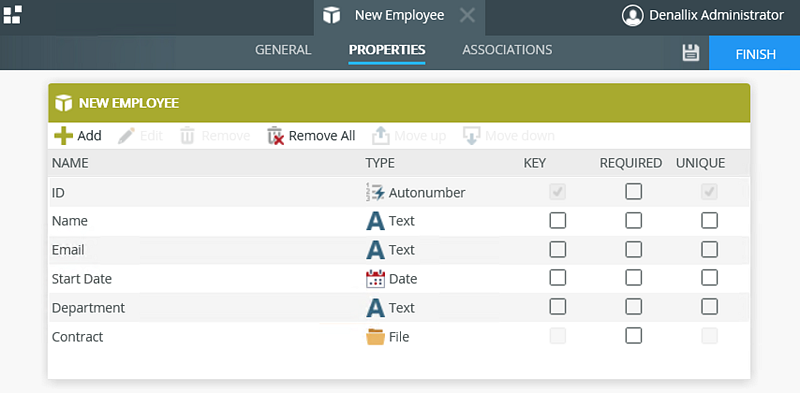Click the Denallix Administrator user avatar
800x393 pixels.
(632, 15)
